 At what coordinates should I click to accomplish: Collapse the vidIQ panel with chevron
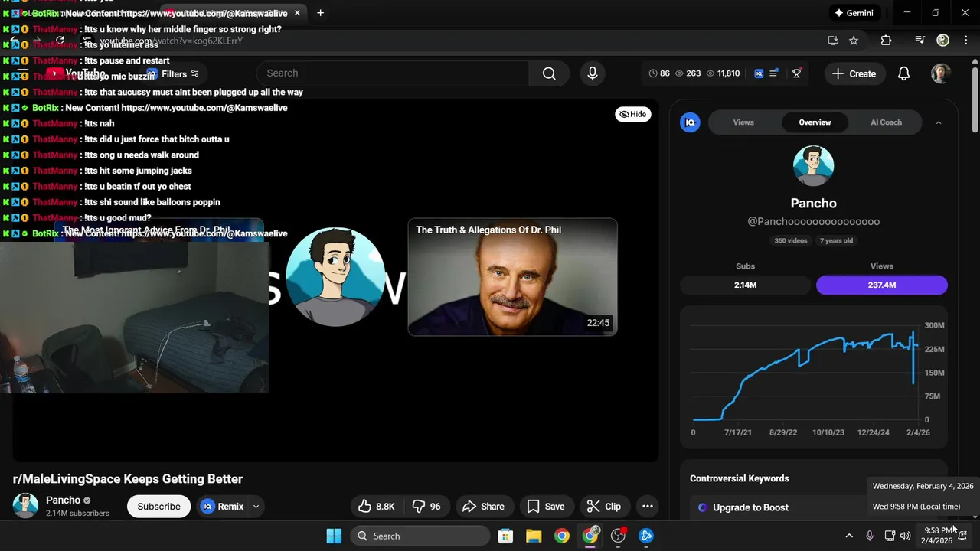[939, 122]
